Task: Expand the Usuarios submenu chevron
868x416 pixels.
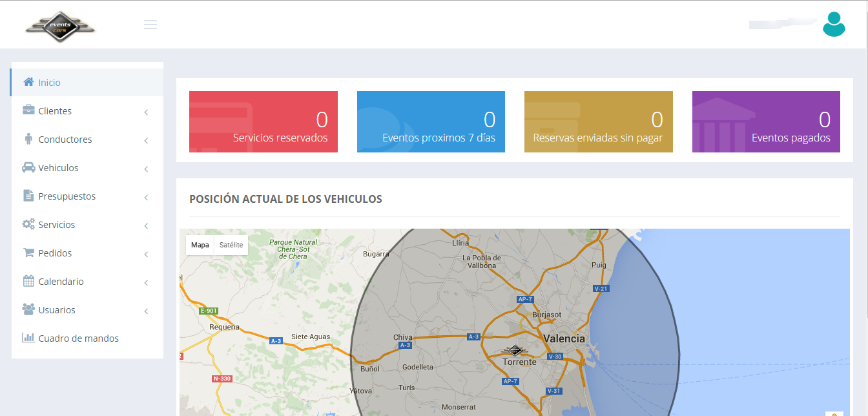Action: coord(146,311)
